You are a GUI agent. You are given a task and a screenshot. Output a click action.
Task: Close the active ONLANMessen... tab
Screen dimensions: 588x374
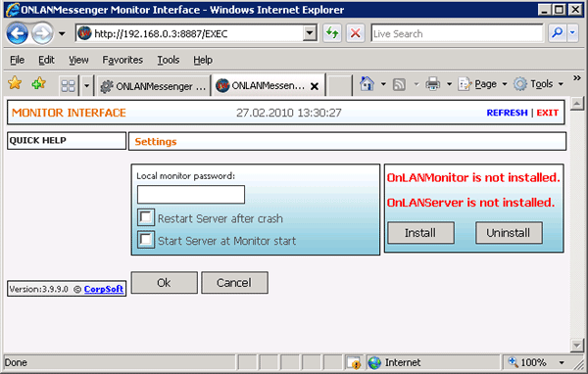[x=315, y=86]
